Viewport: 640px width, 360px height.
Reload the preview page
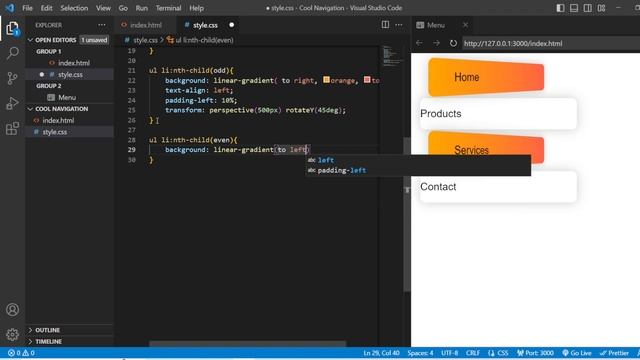[453, 43]
